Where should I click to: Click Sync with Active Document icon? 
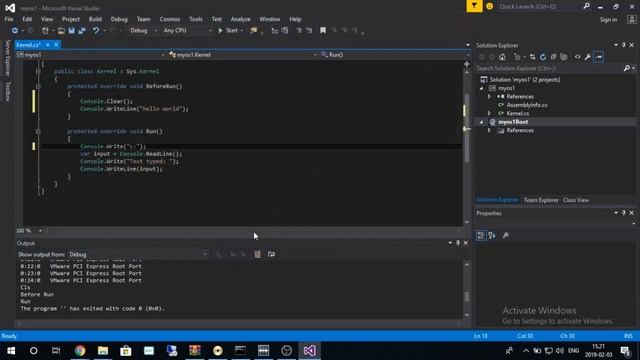(x=533, y=57)
